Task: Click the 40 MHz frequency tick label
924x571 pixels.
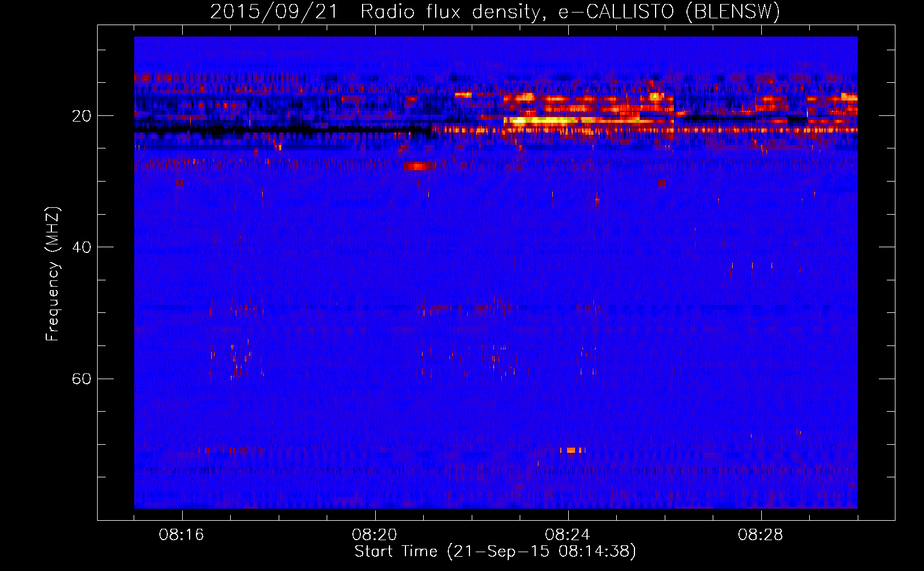Action: coord(81,248)
